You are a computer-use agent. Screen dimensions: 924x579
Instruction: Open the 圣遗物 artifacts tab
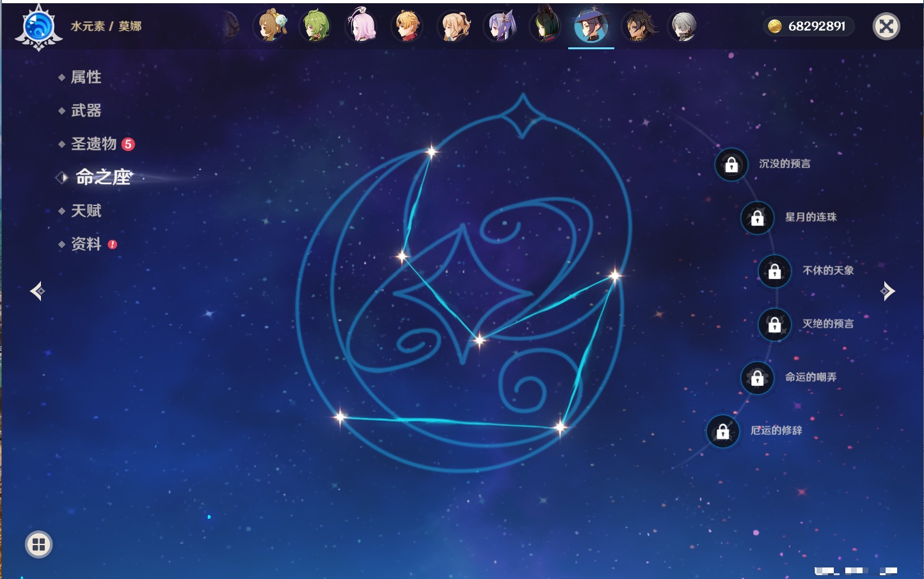click(x=93, y=144)
